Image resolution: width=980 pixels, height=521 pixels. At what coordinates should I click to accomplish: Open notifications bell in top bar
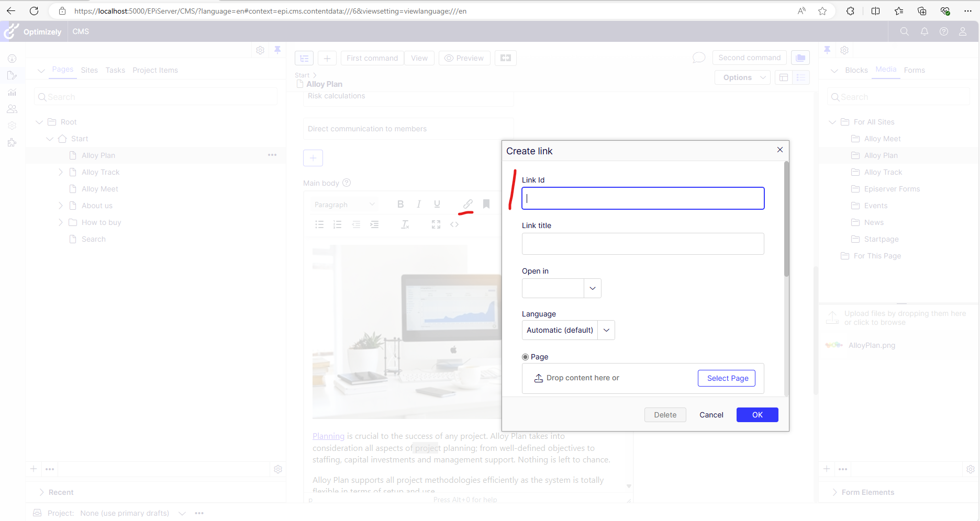click(x=924, y=31)
